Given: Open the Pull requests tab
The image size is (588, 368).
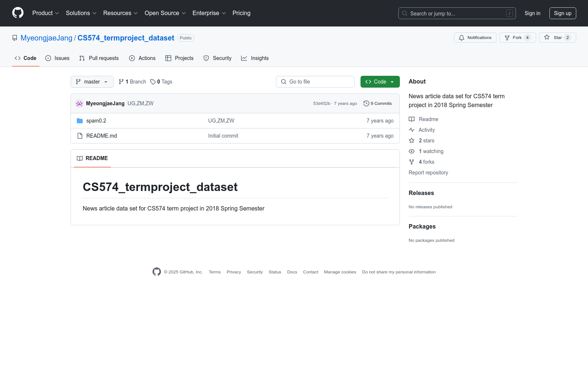Looking at the screenshot, I should pos(99,58).
